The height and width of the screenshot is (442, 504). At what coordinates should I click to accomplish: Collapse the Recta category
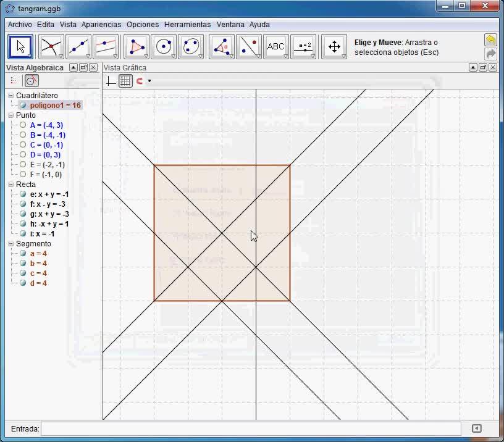[x=11, y=185]
